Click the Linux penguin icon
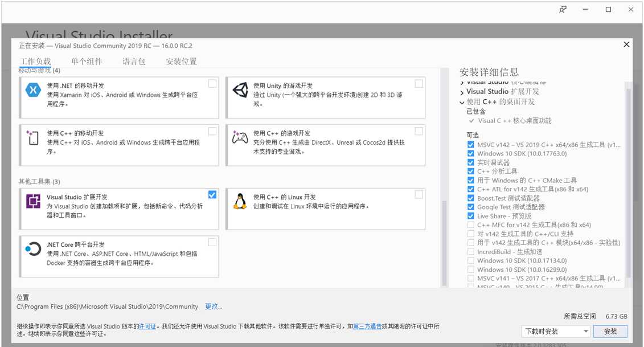644x347 pixels. point(240,202)
